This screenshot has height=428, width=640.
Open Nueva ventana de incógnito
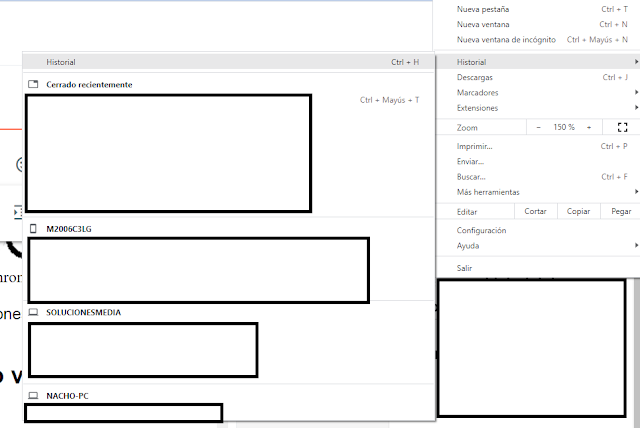tap(505, 40)
